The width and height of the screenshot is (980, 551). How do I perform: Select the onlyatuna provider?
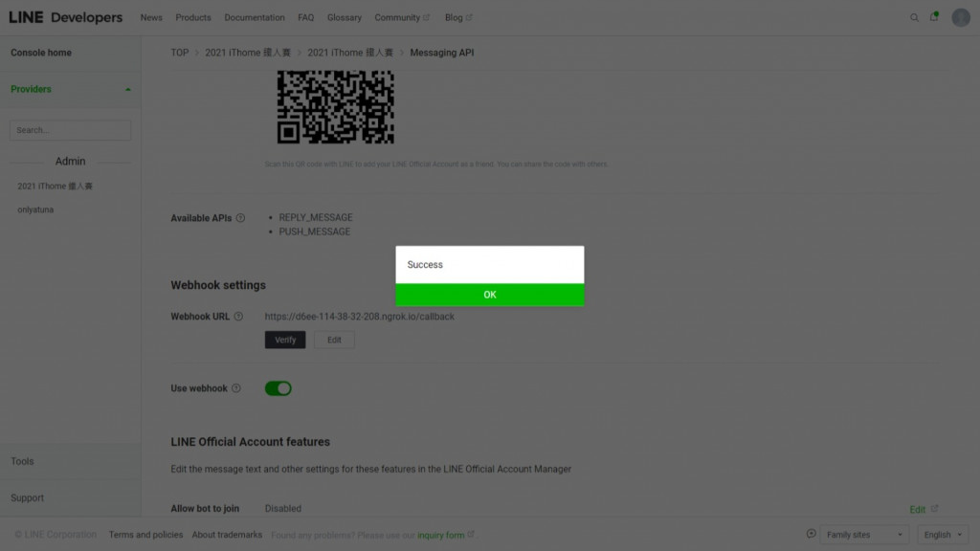(x=35, y=209)
